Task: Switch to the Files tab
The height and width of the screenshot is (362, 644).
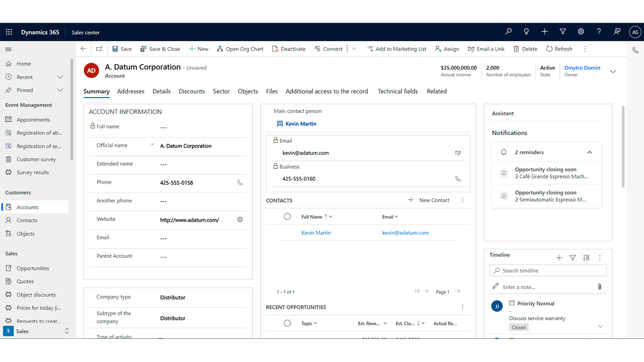Action: [x=272, y=92]
